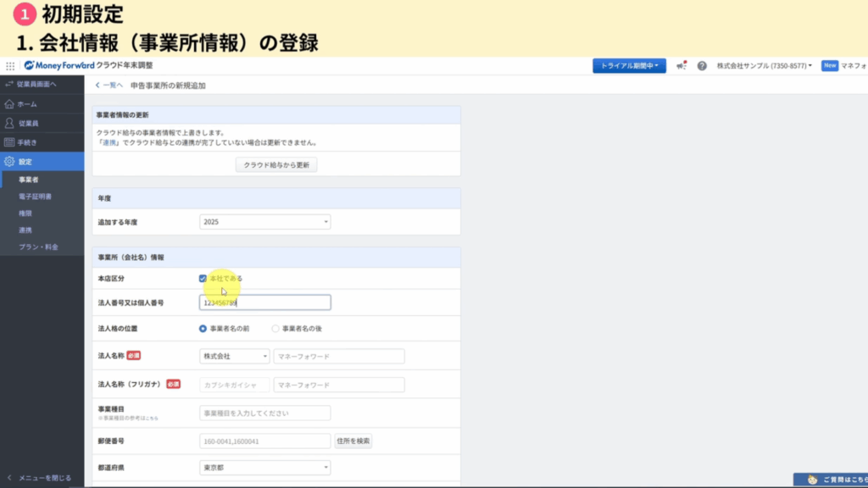The image size is (868, 488).
Task: Open the help question mark icon
Action: pos(702,65)
